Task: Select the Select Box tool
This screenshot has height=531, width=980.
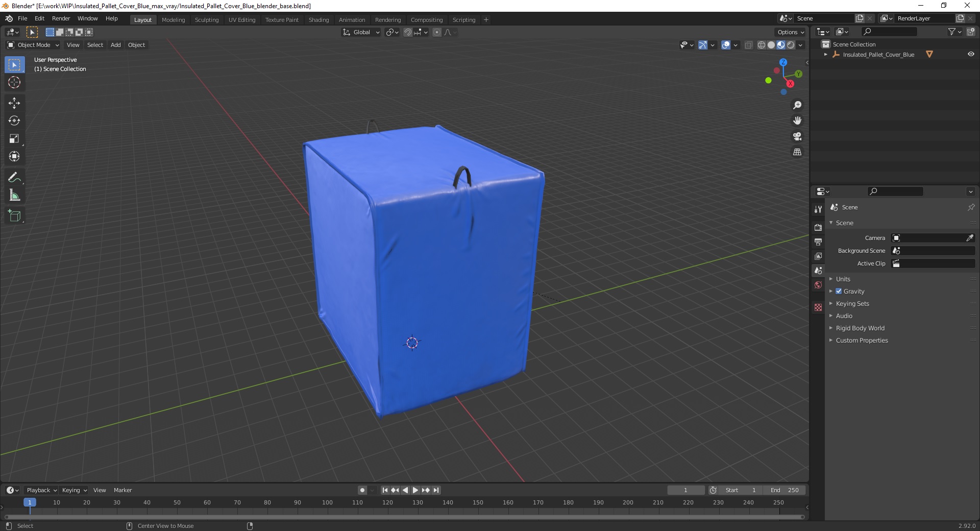Action: (14, 65)
